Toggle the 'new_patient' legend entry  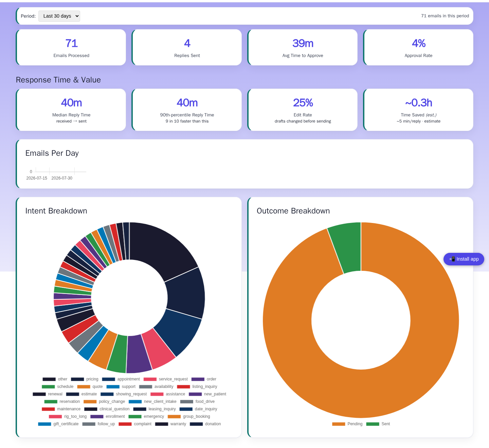click(x=207, y=394)
